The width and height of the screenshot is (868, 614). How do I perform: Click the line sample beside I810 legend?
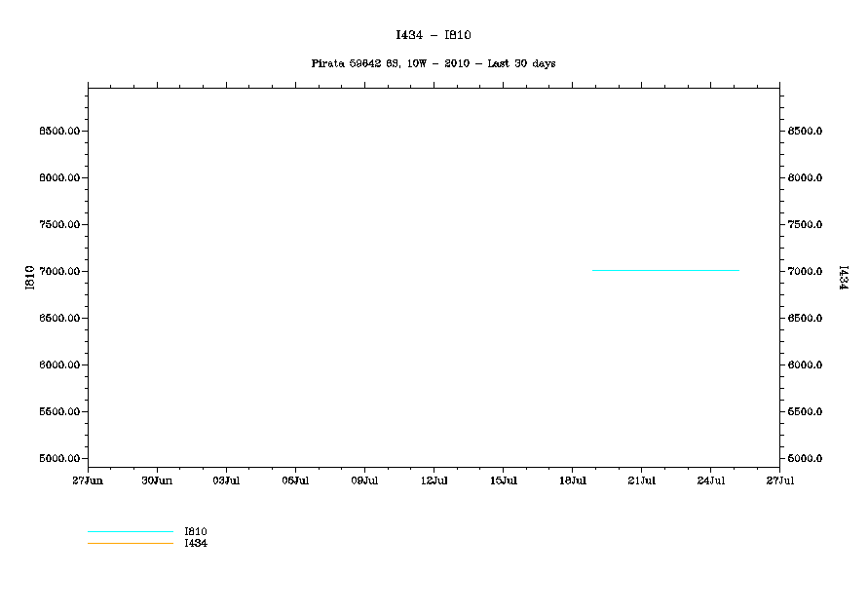tap(130, 532)
